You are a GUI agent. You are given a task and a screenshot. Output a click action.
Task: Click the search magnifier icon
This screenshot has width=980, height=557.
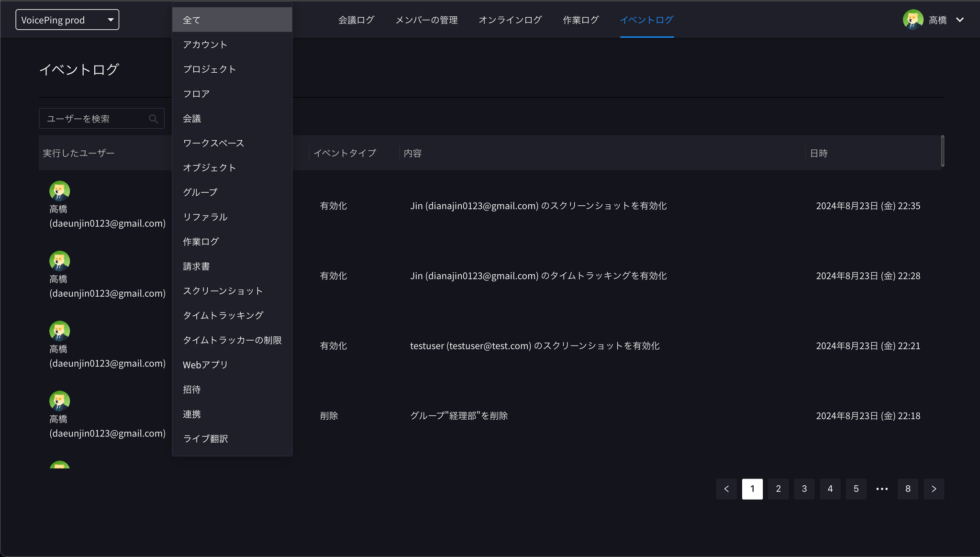click(x=154, y=118)
